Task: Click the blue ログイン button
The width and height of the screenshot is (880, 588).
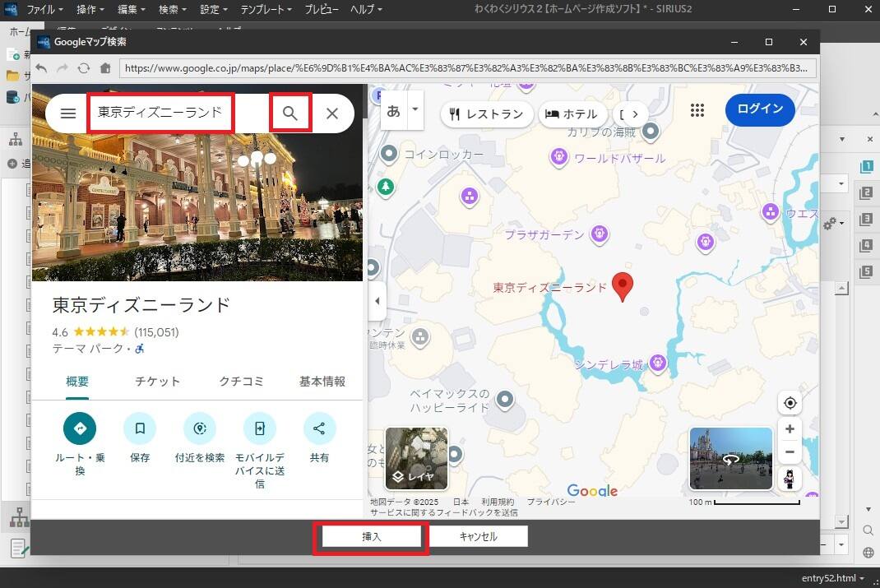Action: pyautogui.click(x=760, y=109)
